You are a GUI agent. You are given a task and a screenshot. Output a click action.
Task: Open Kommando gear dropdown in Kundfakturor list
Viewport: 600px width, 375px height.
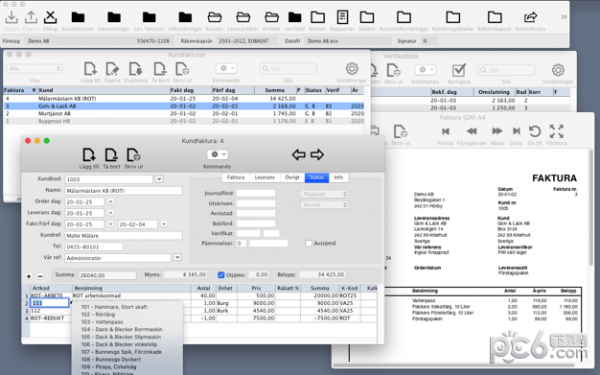[x=226, y=68]
